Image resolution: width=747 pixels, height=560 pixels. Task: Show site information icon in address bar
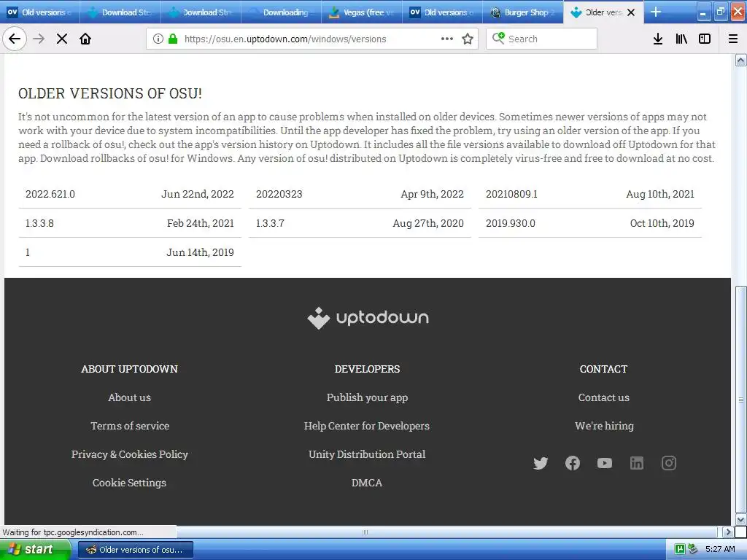click(x=158, y=39)
